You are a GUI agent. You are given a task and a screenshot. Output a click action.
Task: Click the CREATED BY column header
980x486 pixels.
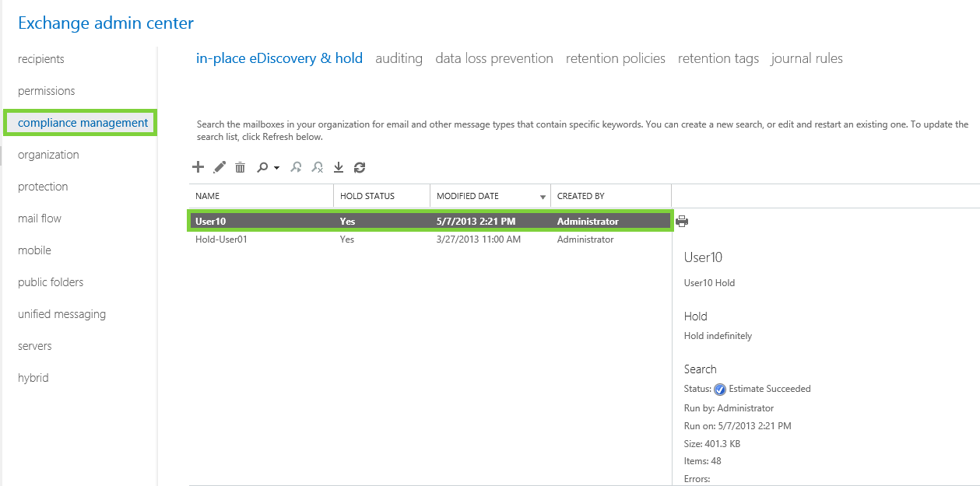(610, 196)
